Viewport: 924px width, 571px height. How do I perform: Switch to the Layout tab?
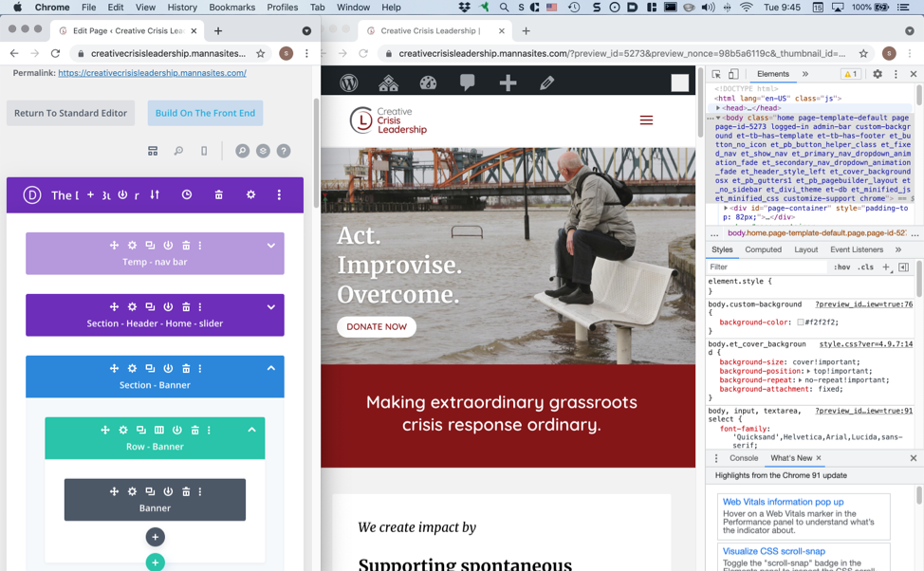805,249
